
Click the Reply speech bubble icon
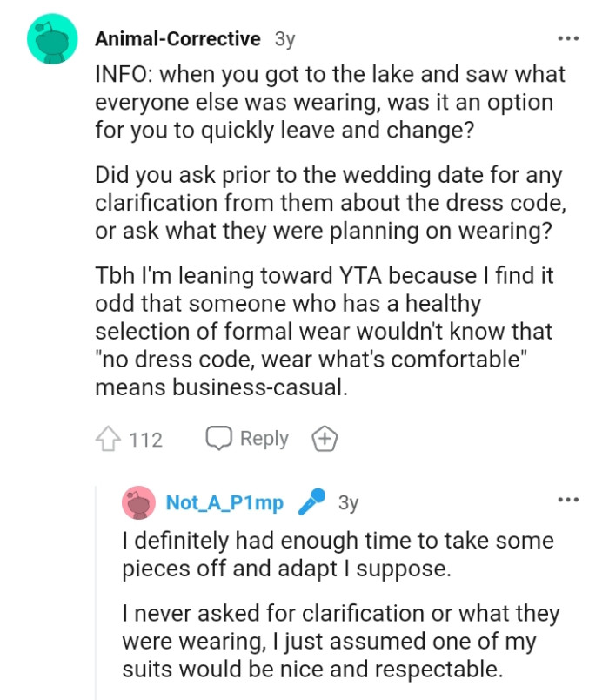tap(220, 438)
